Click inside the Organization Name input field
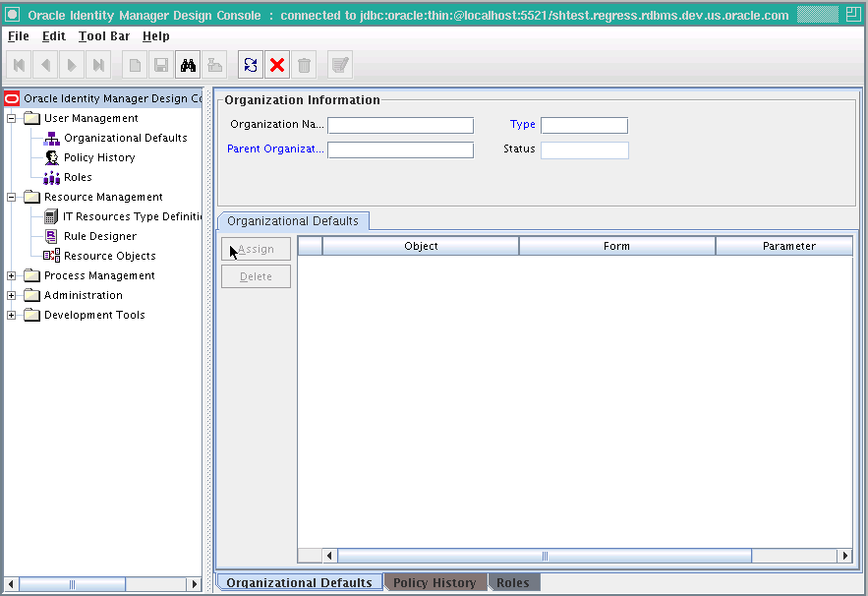This screenshot has width=868, height=596. pyautogui.click(x=400, y=125)
